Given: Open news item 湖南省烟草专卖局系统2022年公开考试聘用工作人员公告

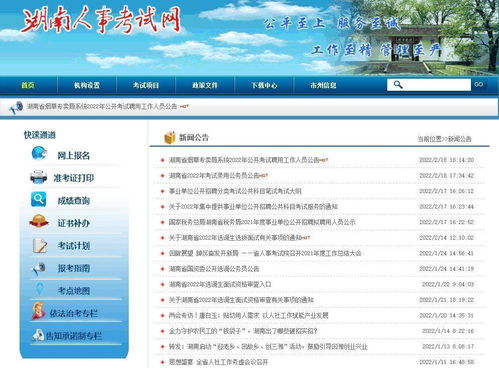Looking at the screenshot, I should [244, 160].
